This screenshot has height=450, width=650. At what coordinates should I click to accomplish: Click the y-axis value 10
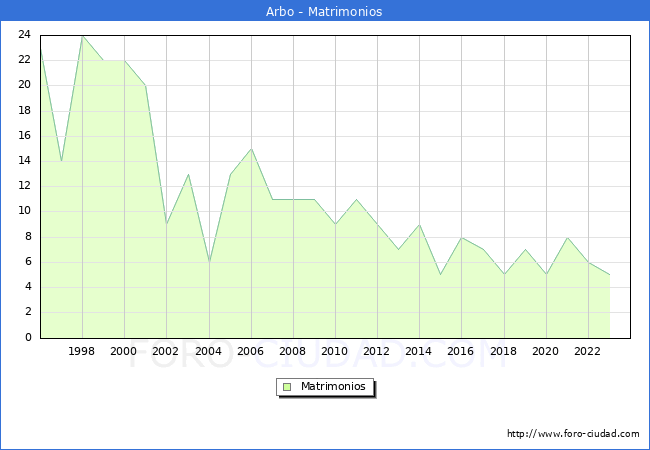25,211
